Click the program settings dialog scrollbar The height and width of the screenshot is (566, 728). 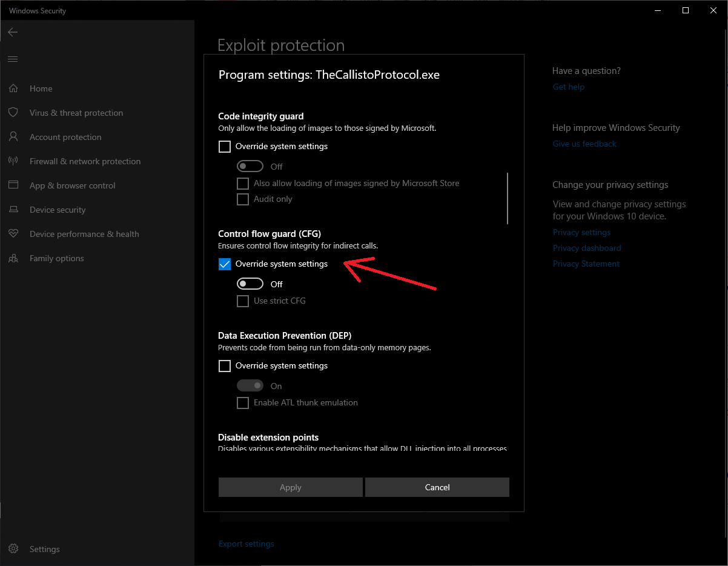click(x=508, y=199)
